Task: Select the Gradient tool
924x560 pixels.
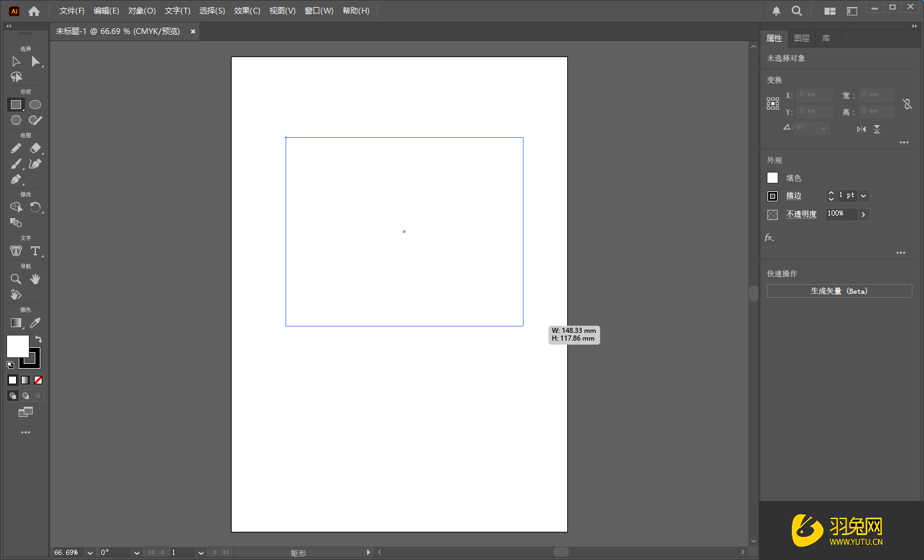Action: (x=16, y=323)
